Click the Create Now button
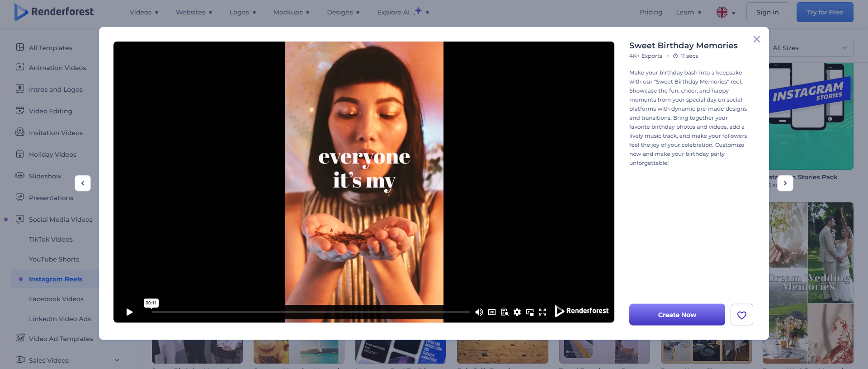Viewport: 868px width, 369px height. [x=677, y=315]
